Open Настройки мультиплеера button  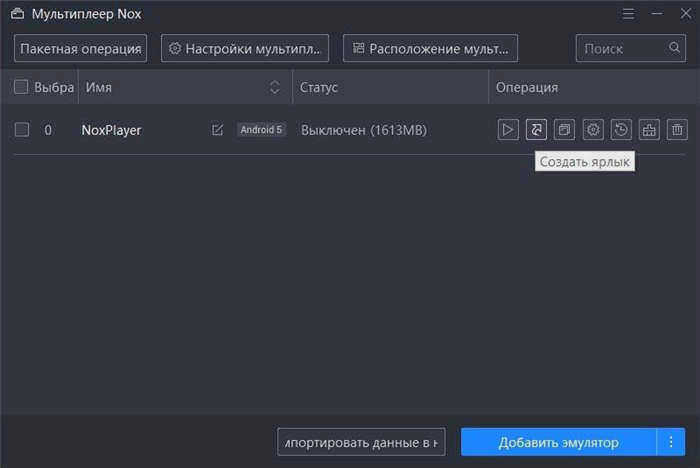click(245, 48)
